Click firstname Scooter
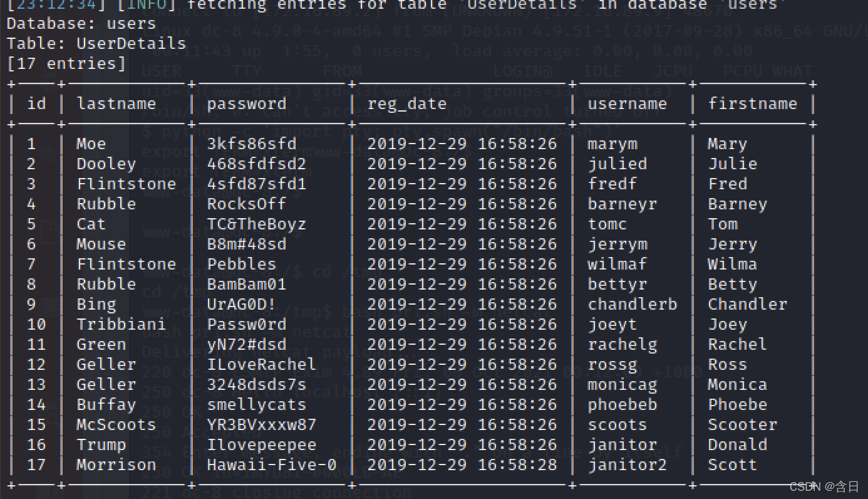Viewport: 868px width, 499px height. [x=743, y=425]
